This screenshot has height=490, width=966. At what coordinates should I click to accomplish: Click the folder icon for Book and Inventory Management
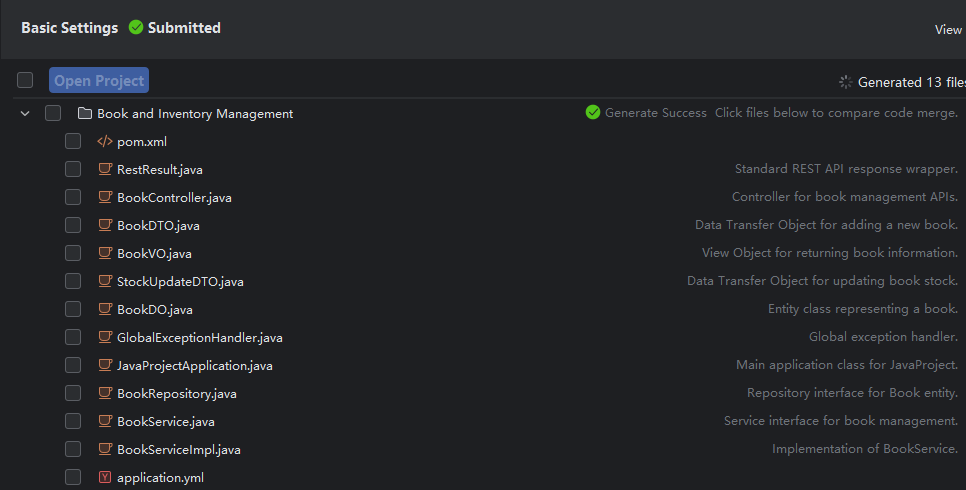point(85,114)
